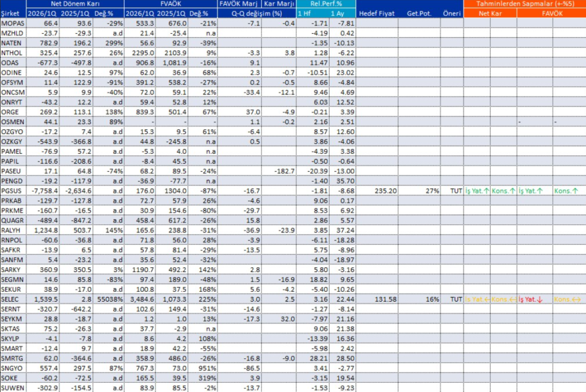
Task: Select the SEYKM company cell
Action: (x=13, y=319)
